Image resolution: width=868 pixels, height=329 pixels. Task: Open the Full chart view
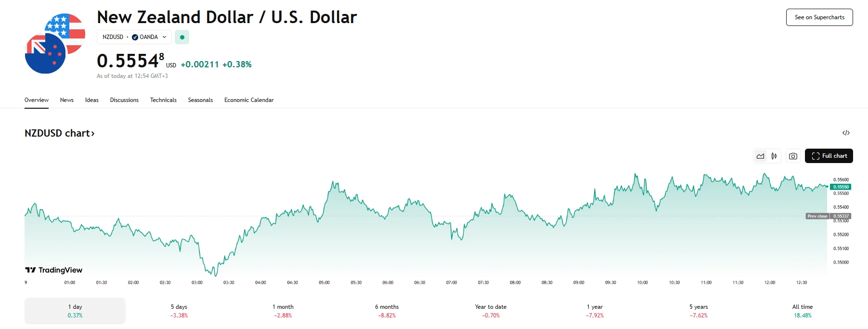click(x=829, y=156)
